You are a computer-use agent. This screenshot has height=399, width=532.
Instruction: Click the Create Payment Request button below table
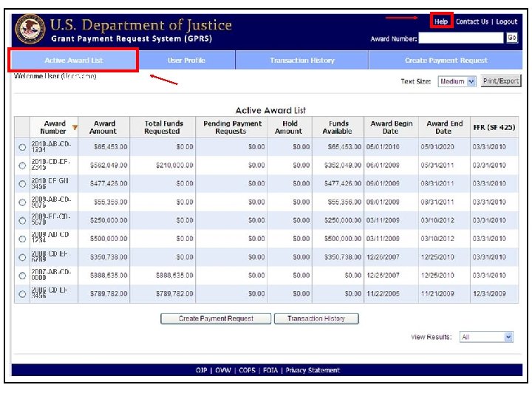pos(216,318)
